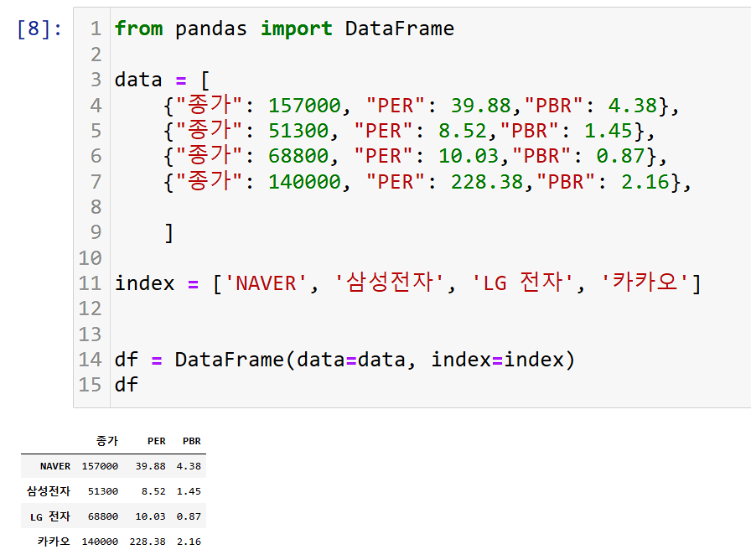Click the code value 2.16 on line 7
The width and height of the screenshot is (751, 560).
645,182
